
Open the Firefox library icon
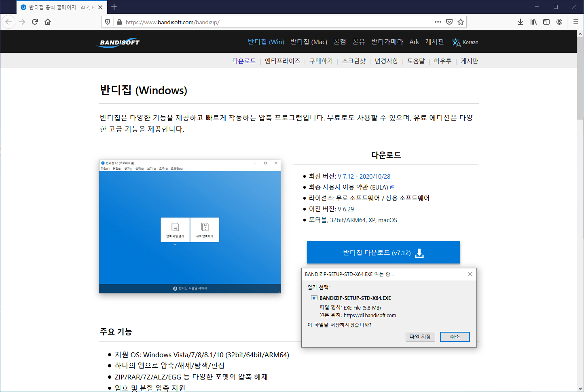pyautogui.click(x=533, y=22)
